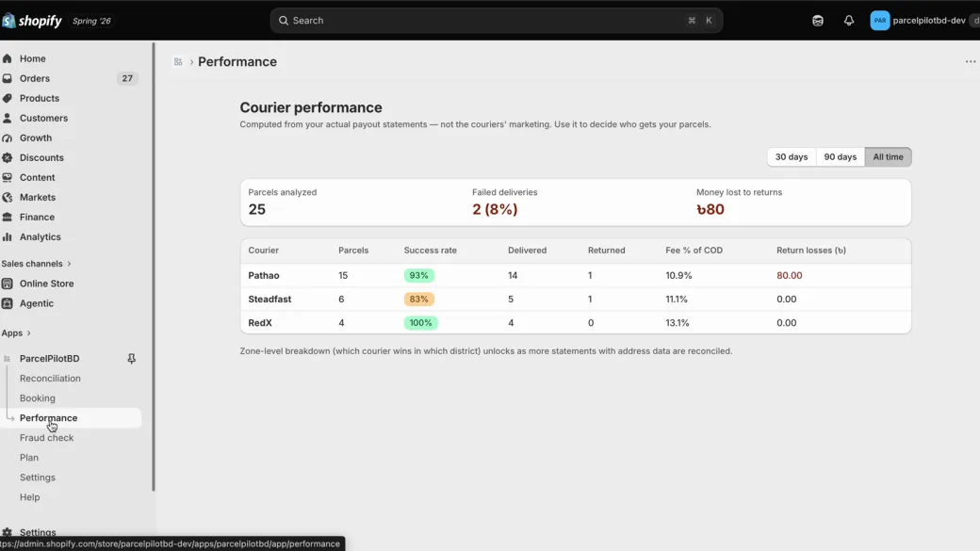Image resolution: width=980 pixels, height=551 pixels.
Task: Click the ParcelPilotBD app icon
Action: (x=8, y=359)
